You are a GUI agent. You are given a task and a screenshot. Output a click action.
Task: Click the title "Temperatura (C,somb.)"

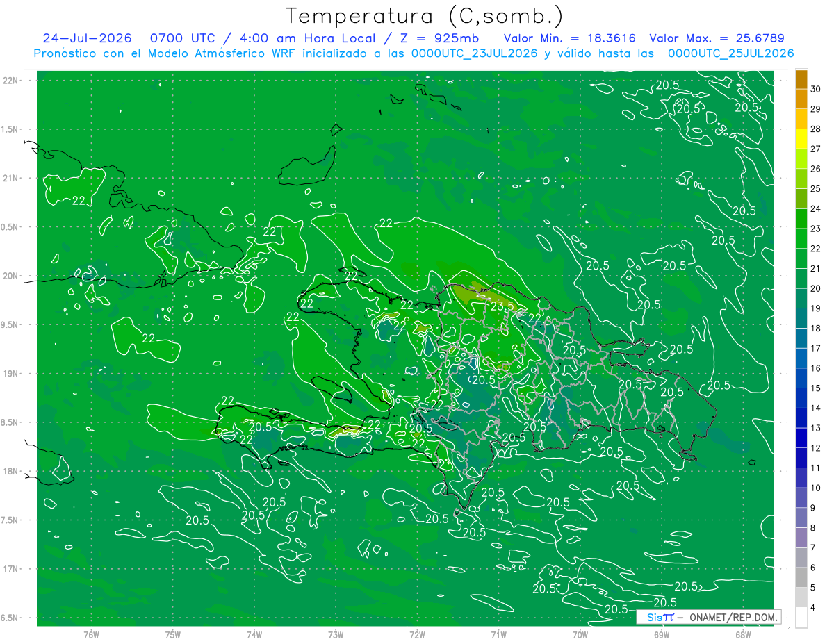point(425,17)
